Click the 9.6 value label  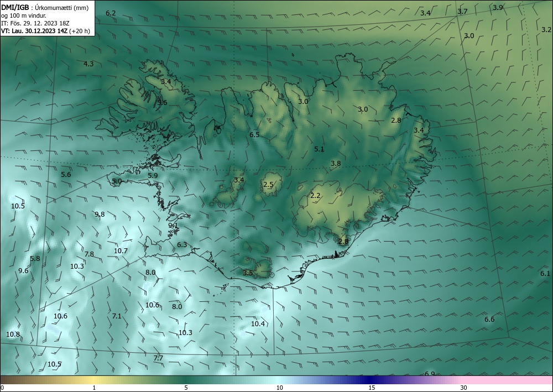[23, 271]
